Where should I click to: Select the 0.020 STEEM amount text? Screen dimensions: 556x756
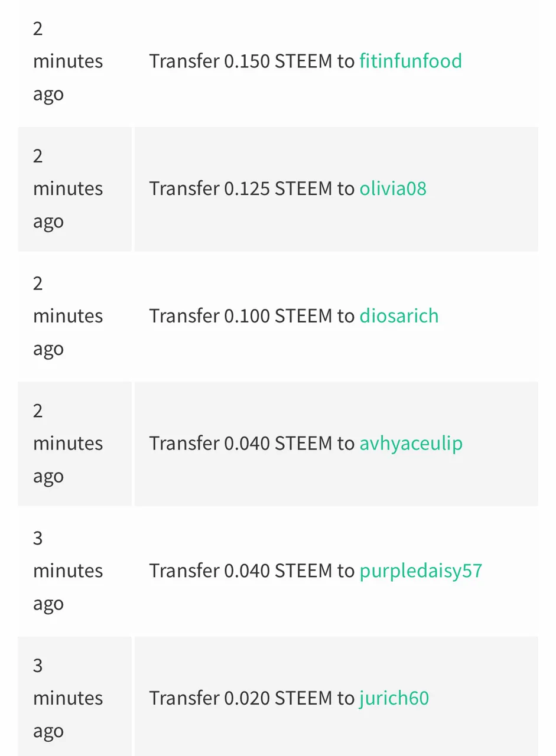point(278,699)
